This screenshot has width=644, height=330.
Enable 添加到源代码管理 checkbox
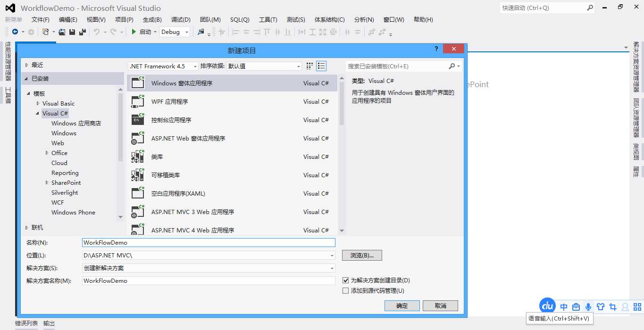coord(346,291)
